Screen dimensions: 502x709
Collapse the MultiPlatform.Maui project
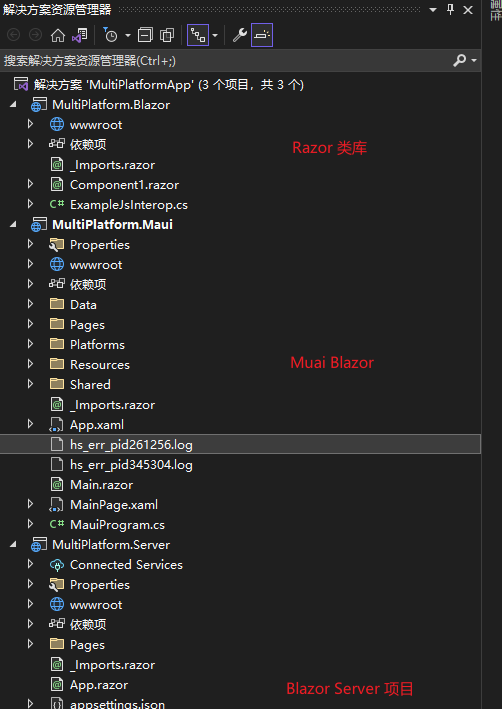pyautogui.click(x=13, y=224)
